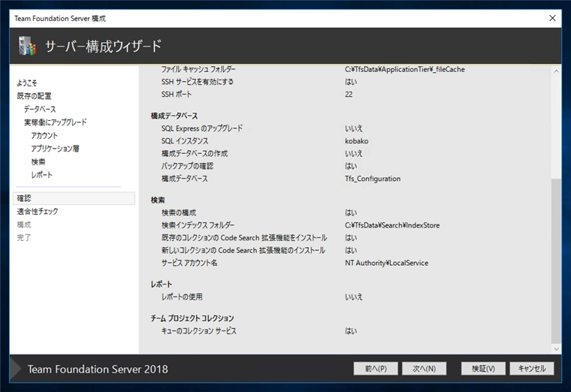The height and width of the screenshot is (392, 571).
Task: Click the レポートの使用 label
Action: point(182,297)
